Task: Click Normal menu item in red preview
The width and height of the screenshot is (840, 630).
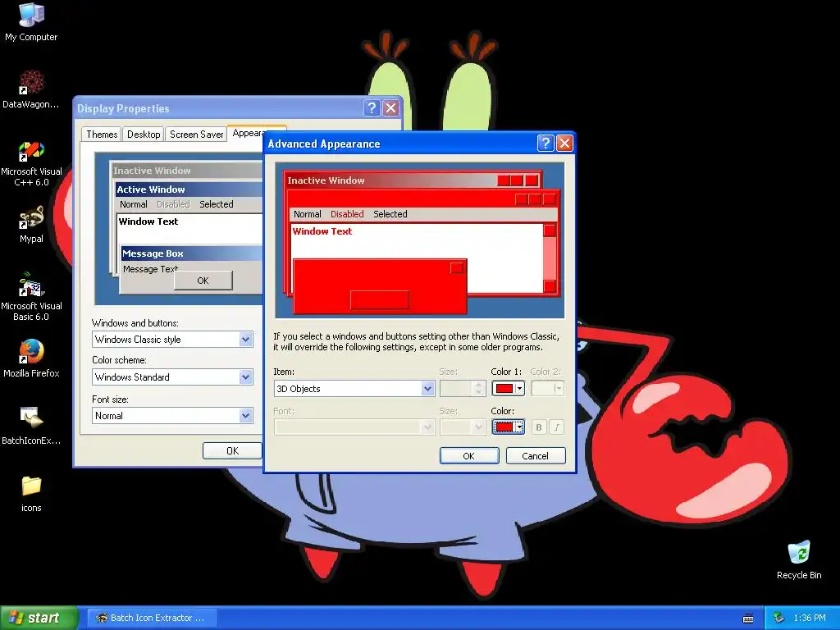Action: [x=307, y=214]
